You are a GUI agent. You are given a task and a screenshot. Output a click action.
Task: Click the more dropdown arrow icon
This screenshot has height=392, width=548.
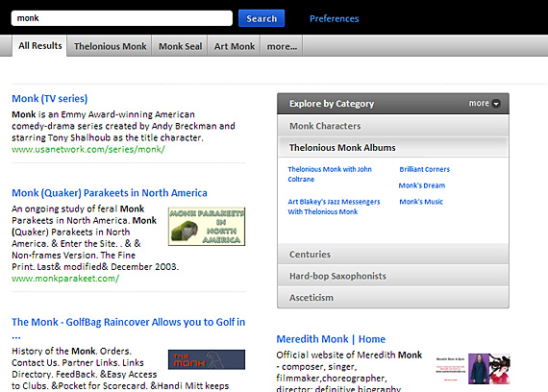tap(496, 104)
